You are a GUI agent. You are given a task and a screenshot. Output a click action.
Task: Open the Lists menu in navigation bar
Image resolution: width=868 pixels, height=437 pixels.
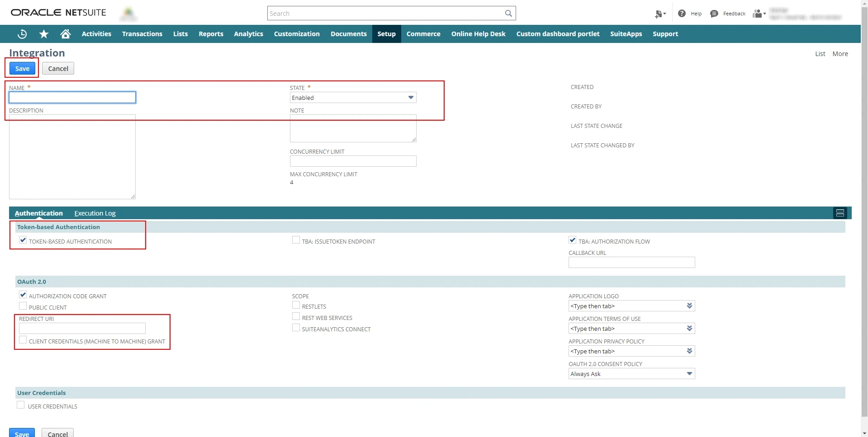click(x=180, y=34)
